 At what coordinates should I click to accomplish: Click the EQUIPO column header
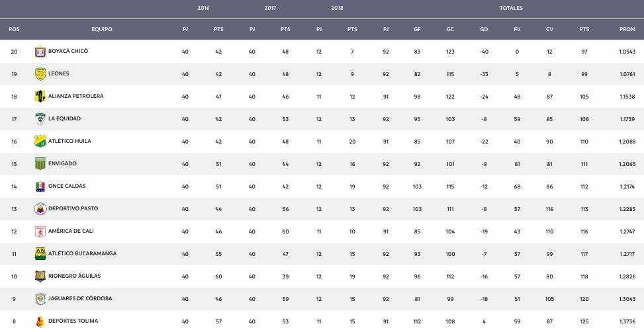click(102, 29)
